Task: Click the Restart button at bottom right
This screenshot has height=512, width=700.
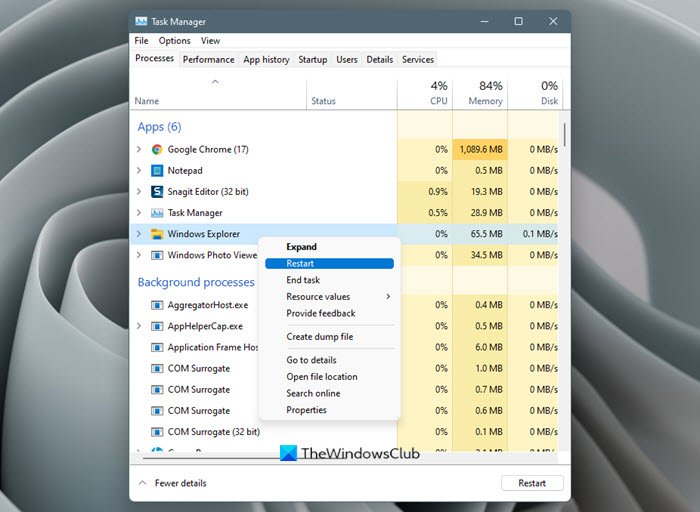Action: [x=532, y=483]
